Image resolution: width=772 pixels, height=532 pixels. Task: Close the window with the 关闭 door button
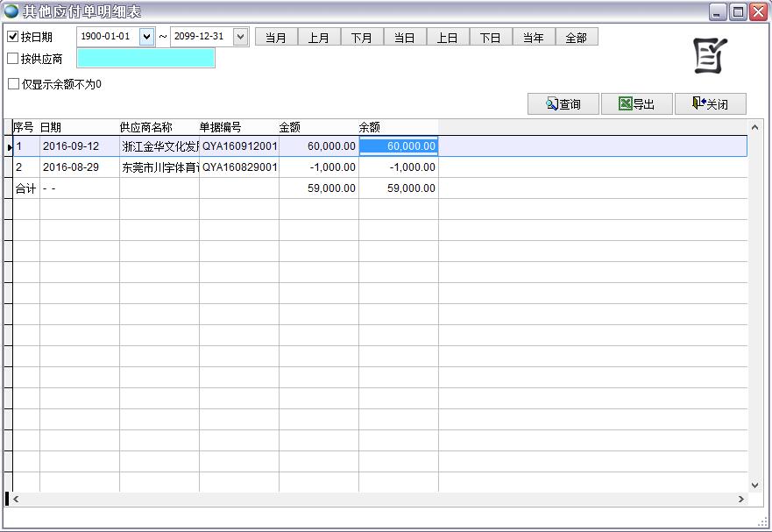(x=710, y=104)
